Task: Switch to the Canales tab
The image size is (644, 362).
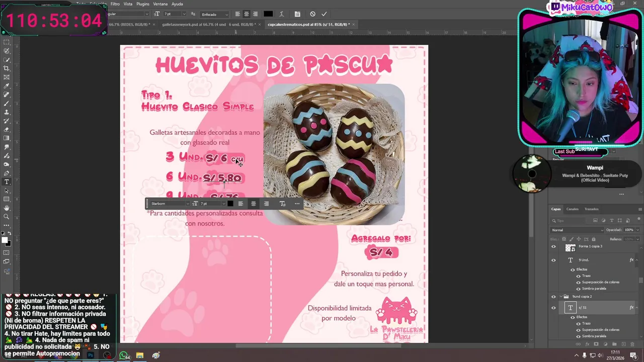Action: 573,209
